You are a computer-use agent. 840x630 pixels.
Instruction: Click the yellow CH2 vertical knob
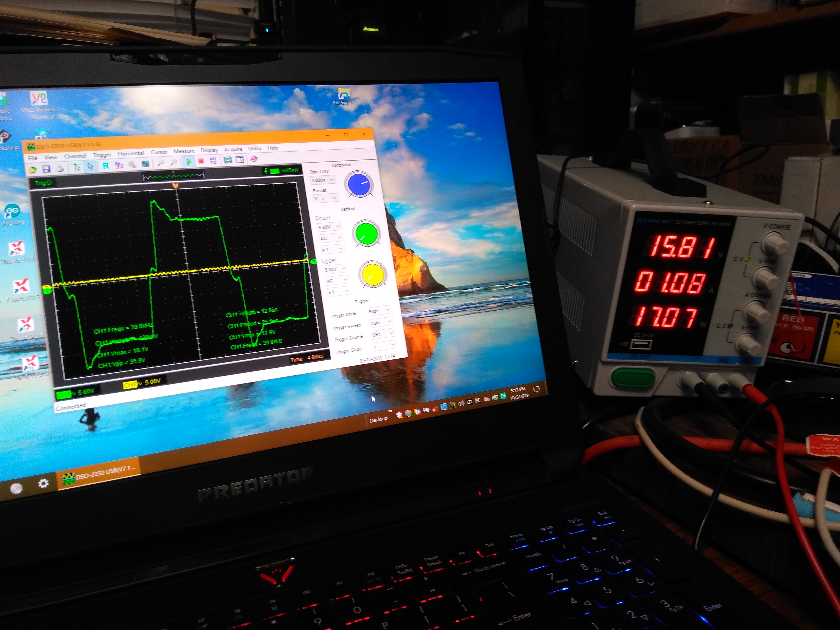[373, 274]
